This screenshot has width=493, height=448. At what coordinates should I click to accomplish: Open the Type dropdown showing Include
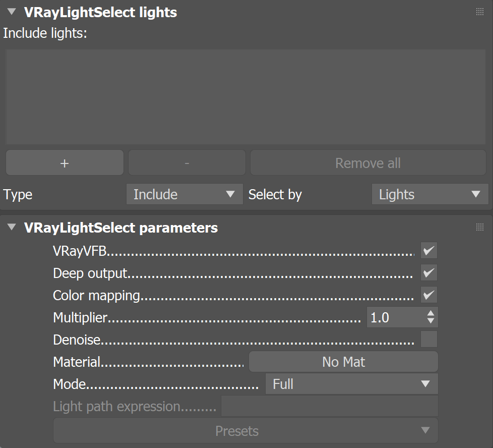click(x=184, y=194)
